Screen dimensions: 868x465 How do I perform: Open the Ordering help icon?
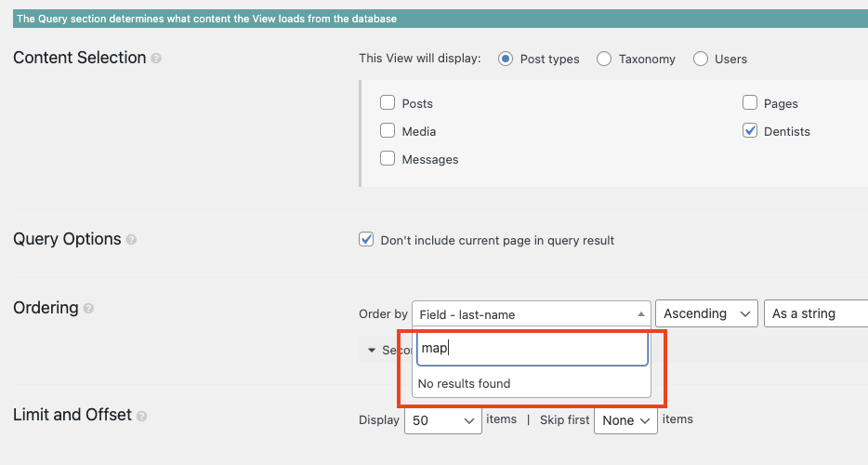coord(88,308)
